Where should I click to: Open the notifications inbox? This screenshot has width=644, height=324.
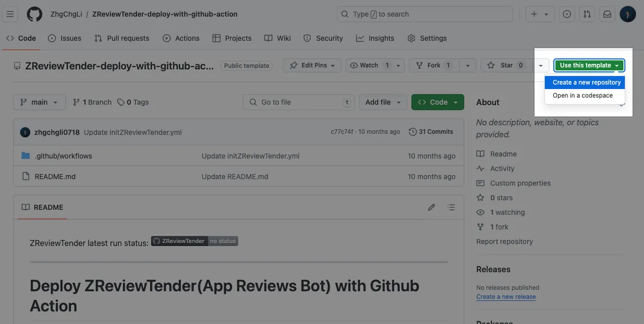pos(606,14)
